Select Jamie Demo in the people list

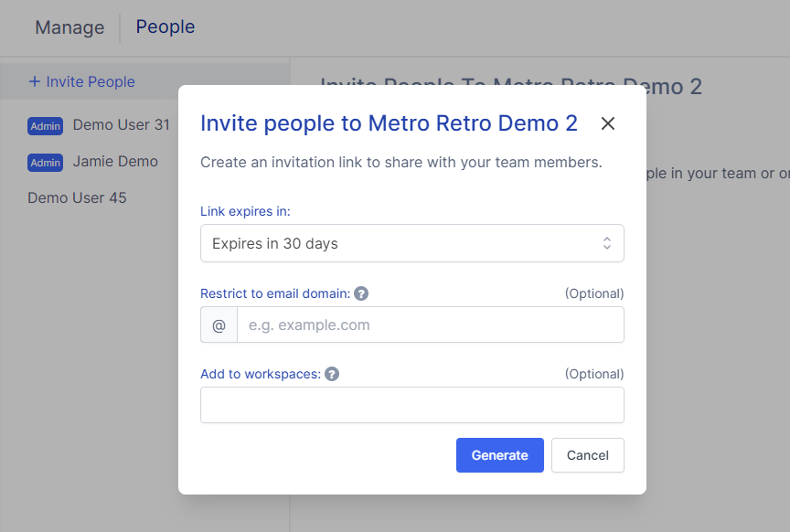[x=115, y=161]
